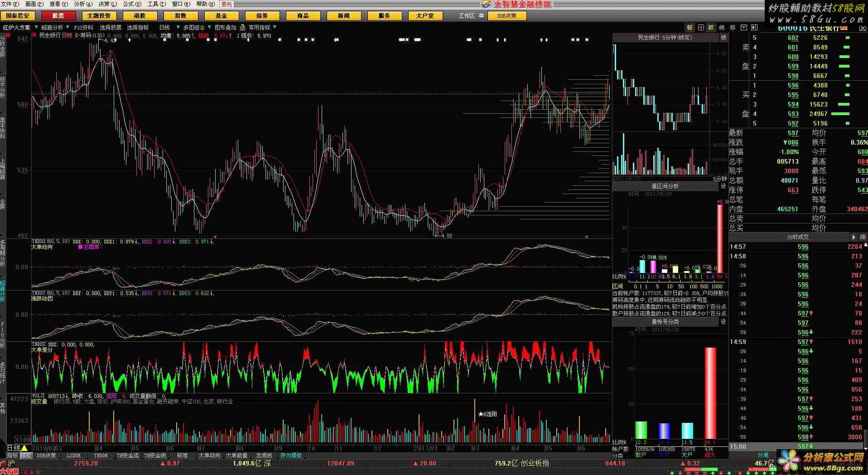Select the 标准 indicator tab
The image size is (868, 475).
(x=182, y=456)
